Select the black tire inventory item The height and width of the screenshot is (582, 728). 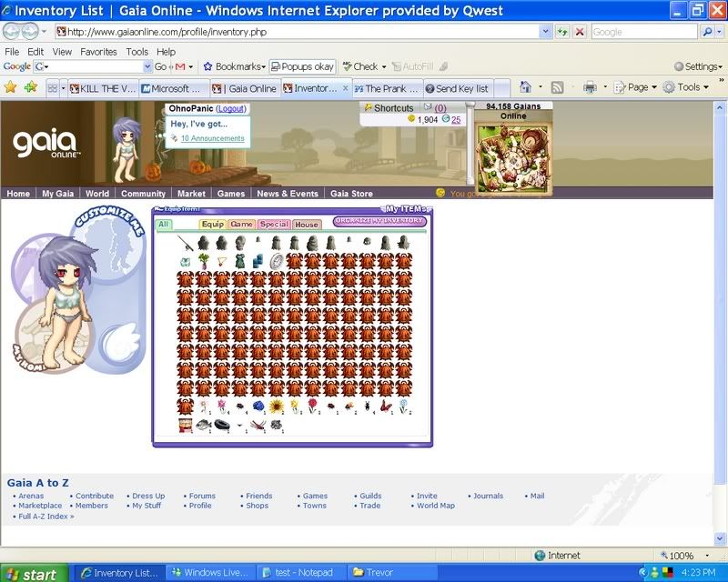[x=222, y=424]
